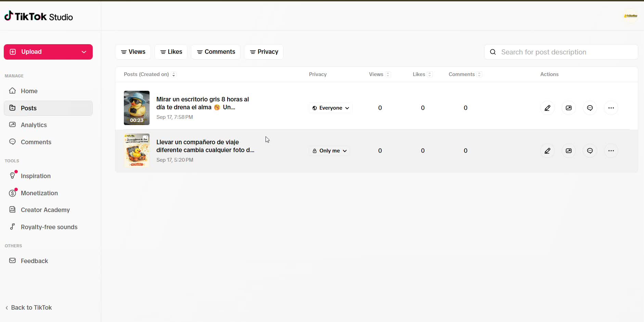This screenshot has width=644, height=322.
Task: Edit the 'Mirar un escritorio gris' post
Action: [548, 108]
